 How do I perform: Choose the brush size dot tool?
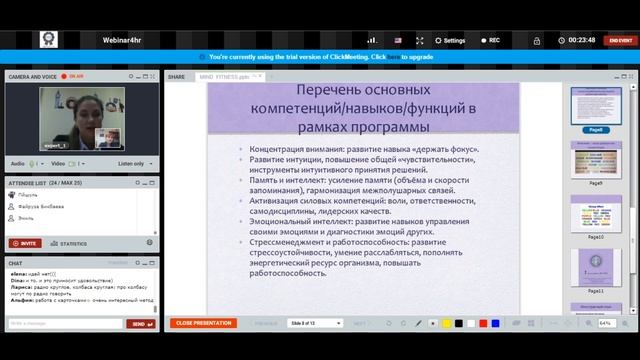click(x=433, y=323)
